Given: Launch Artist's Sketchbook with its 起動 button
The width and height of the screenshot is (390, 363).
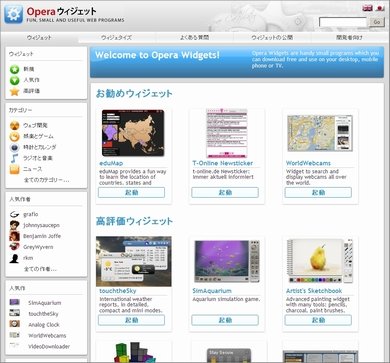Looking at the screenshot, I should pyautogui.click(x=318, y=320).
